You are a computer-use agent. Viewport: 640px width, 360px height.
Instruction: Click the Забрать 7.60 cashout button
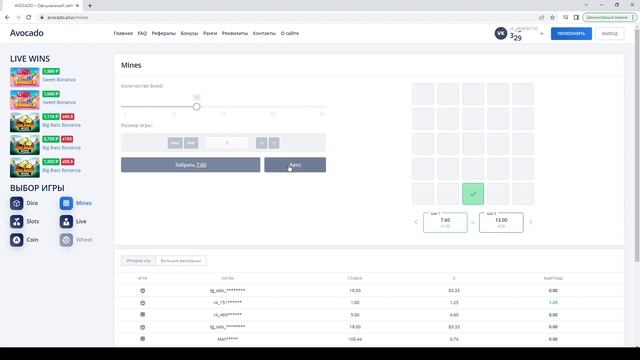(191, 165)
